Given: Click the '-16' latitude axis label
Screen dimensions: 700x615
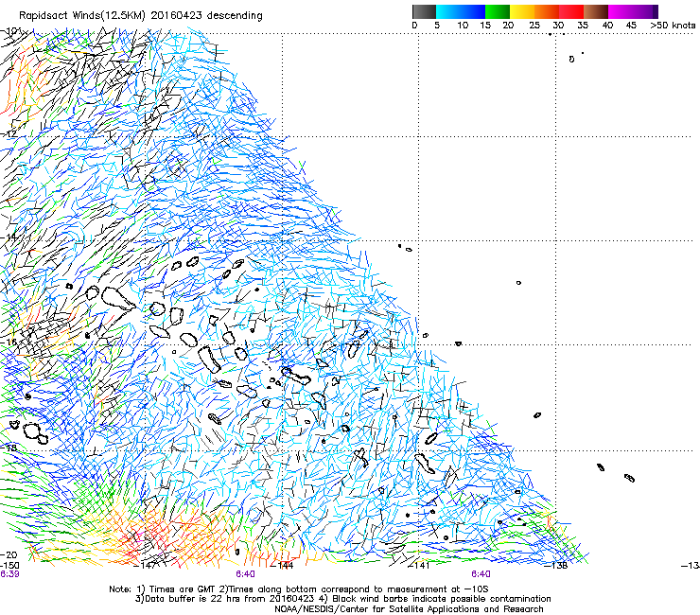Looking at the screenshot, I should [x=8, y=343].
